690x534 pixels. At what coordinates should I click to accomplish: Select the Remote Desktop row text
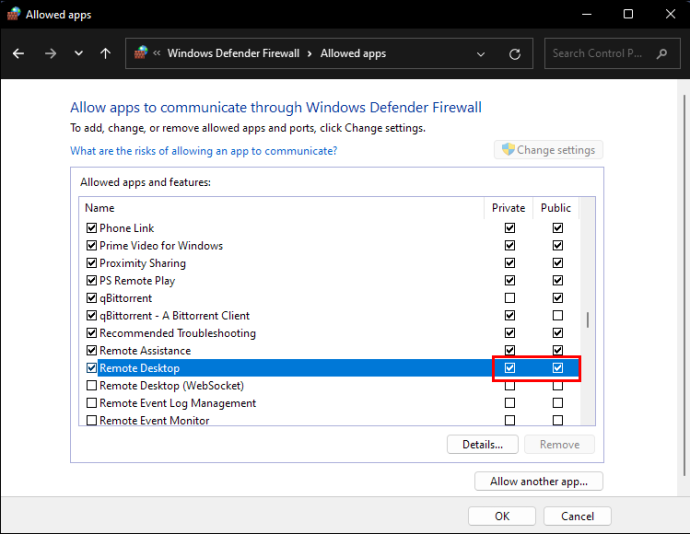click(139, 368)
